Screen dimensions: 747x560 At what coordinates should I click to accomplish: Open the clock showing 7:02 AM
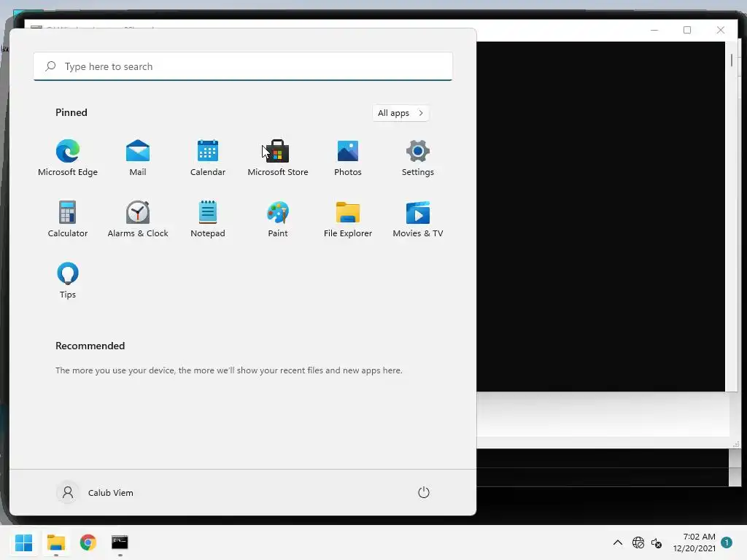[694, 542]
